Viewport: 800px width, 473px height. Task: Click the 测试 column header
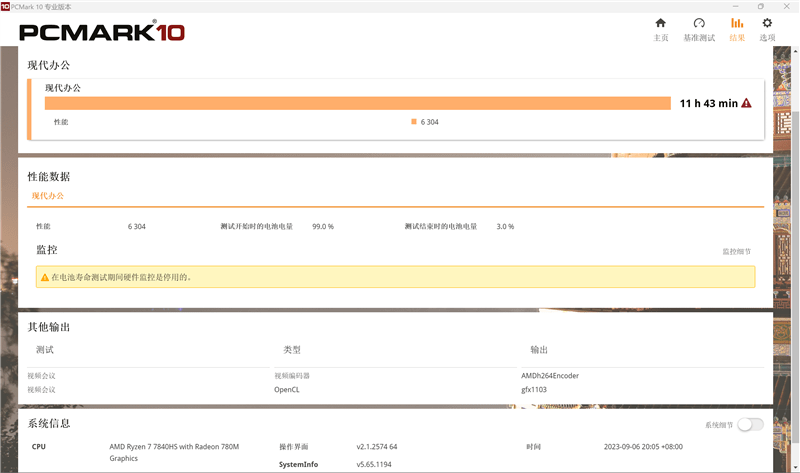coord(45,350)
